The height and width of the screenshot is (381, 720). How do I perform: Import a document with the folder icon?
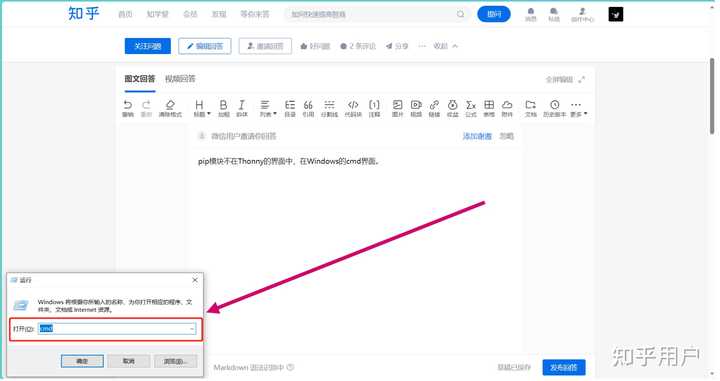coord(531,108)
